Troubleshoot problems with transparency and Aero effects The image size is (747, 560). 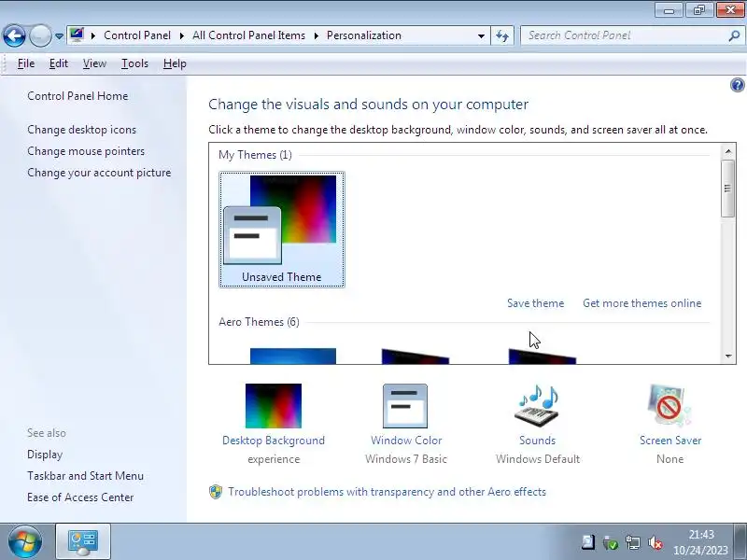[x=387, y=492]
